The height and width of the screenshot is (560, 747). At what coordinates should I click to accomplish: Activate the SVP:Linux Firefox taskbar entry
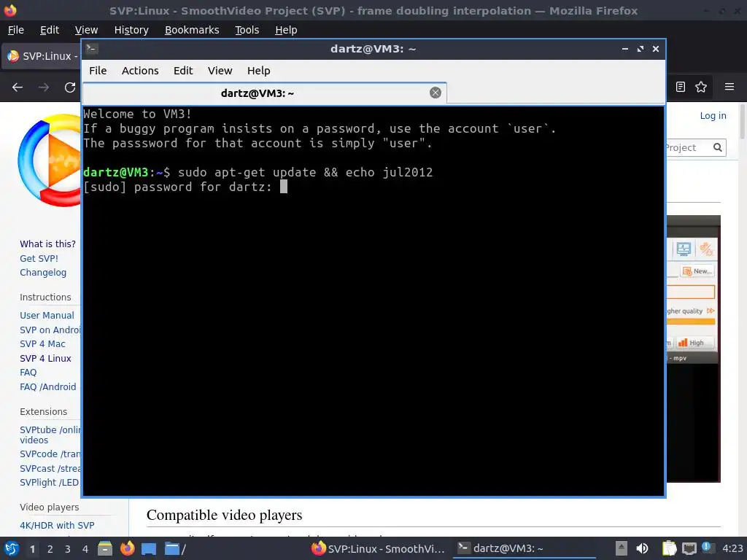point(378,548)
